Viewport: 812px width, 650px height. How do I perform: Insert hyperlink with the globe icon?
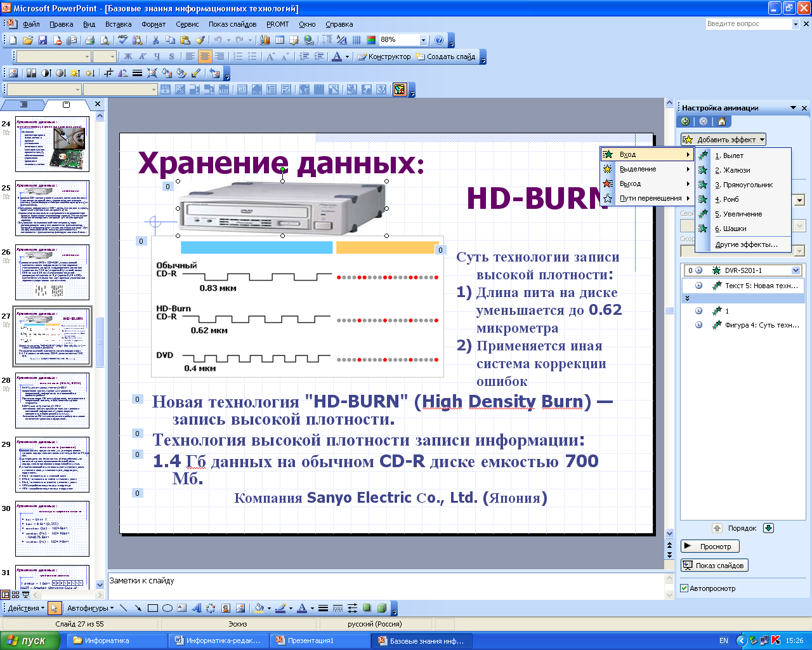[x=309, y=40]
